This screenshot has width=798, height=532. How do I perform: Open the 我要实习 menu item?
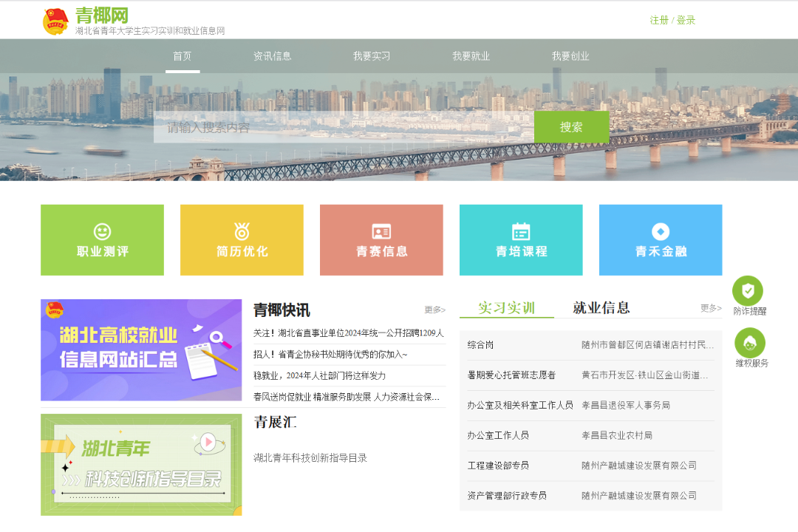(372, 56)
